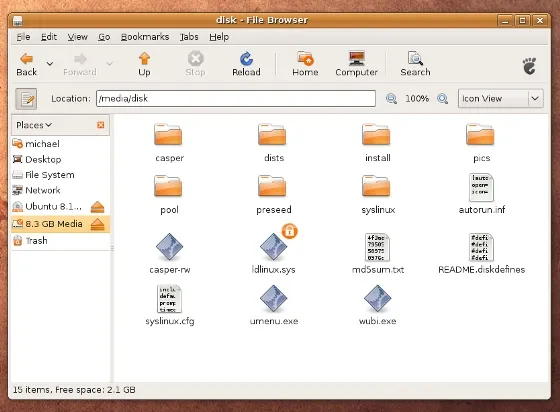Open the Help menu
This screenshot has width=560, height=412.
(219, 37)
